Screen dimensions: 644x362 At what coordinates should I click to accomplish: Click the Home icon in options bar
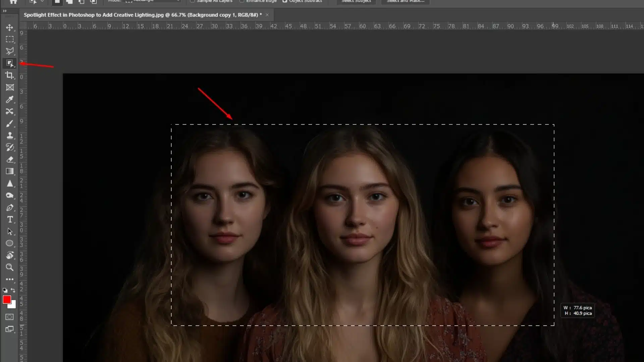click(x=13, y=2)
